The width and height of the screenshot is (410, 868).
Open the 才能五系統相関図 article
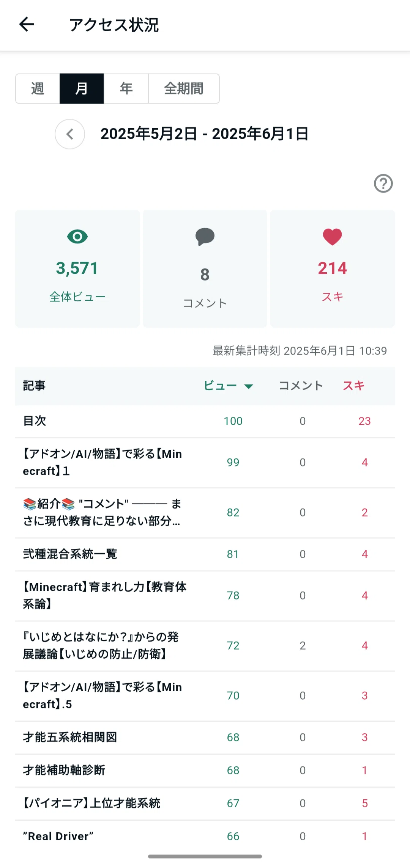205,738
